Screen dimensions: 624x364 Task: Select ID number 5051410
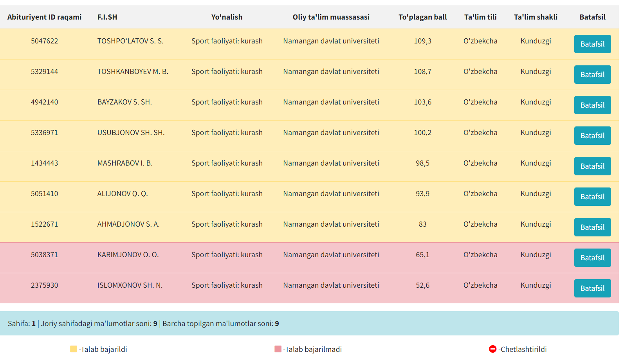coord(45,194)
